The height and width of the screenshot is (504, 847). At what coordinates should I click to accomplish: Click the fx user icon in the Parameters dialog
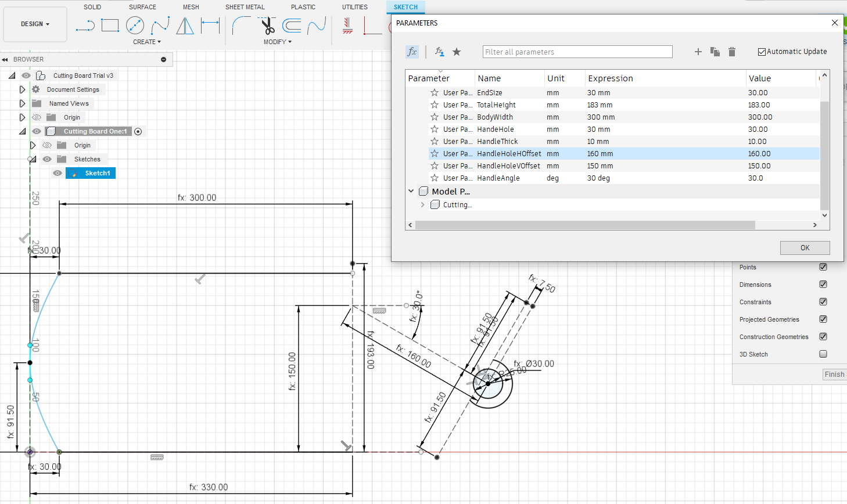[x=440, y=52]
